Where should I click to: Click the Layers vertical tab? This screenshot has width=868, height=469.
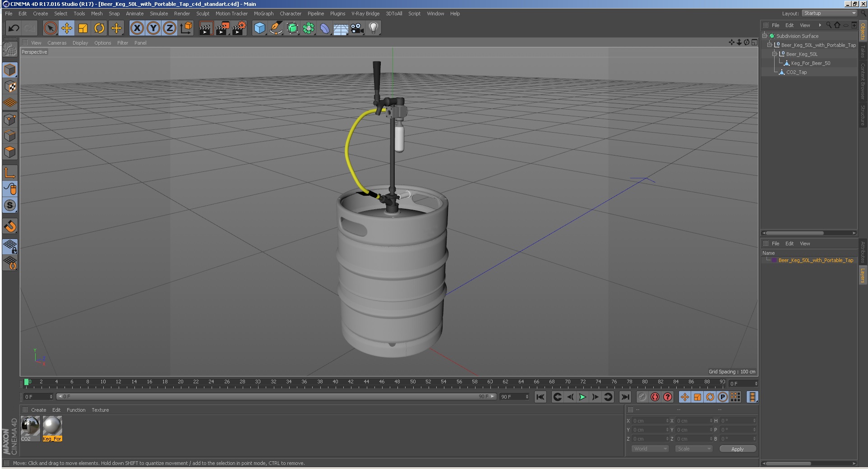click(x=863, y=275)
